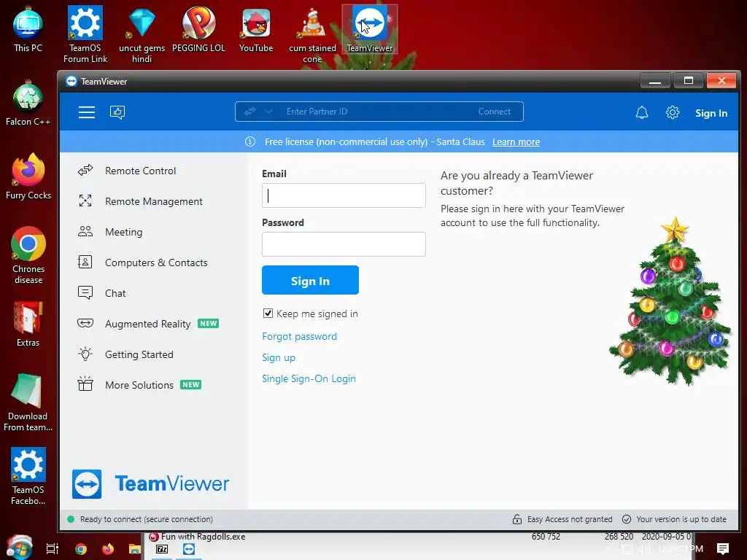The width and height of the screenshot is (747, 560).
Task: Click the TeamViewer desktop shortcut icon
Action: [370, 29]
